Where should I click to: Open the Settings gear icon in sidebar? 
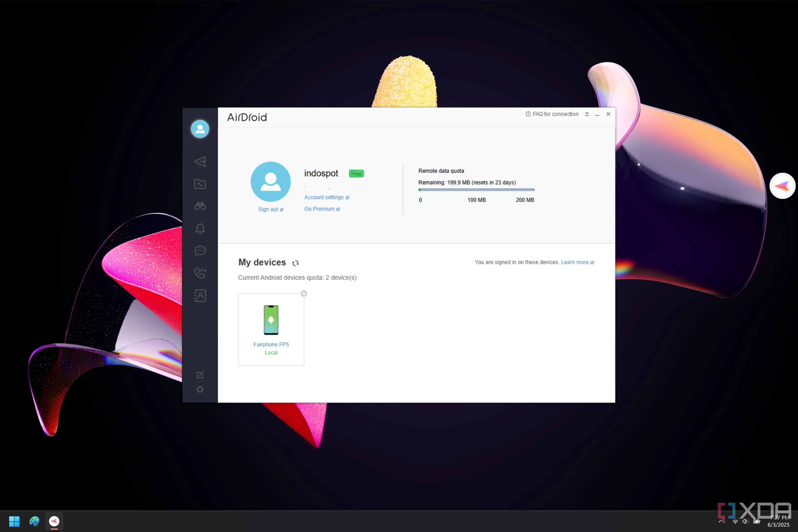tap(200, 390)
